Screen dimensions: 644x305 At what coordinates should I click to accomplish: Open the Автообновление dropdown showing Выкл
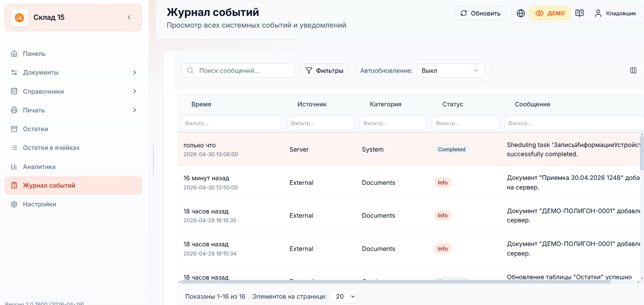point(450,70)
